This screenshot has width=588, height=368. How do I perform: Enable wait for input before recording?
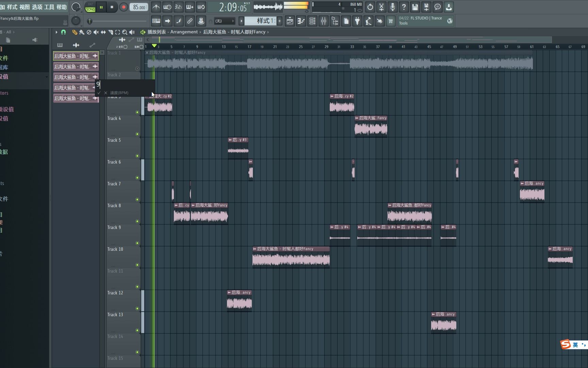(x=167, y=7)
